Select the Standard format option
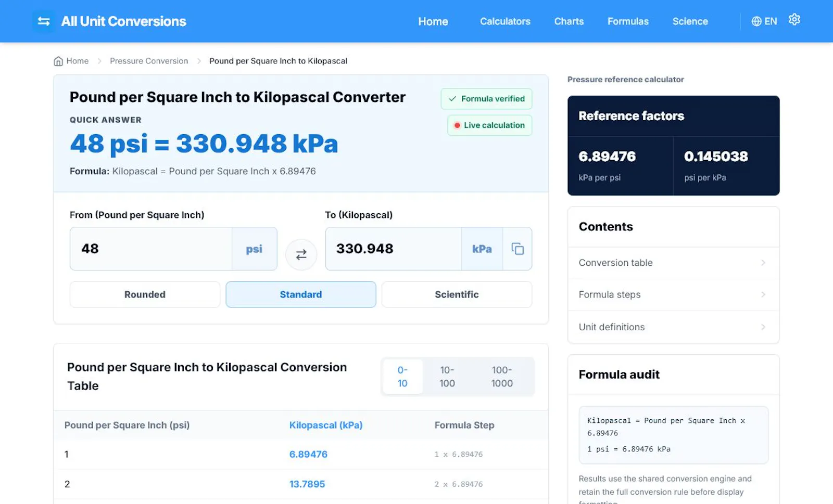 (301, 294)
